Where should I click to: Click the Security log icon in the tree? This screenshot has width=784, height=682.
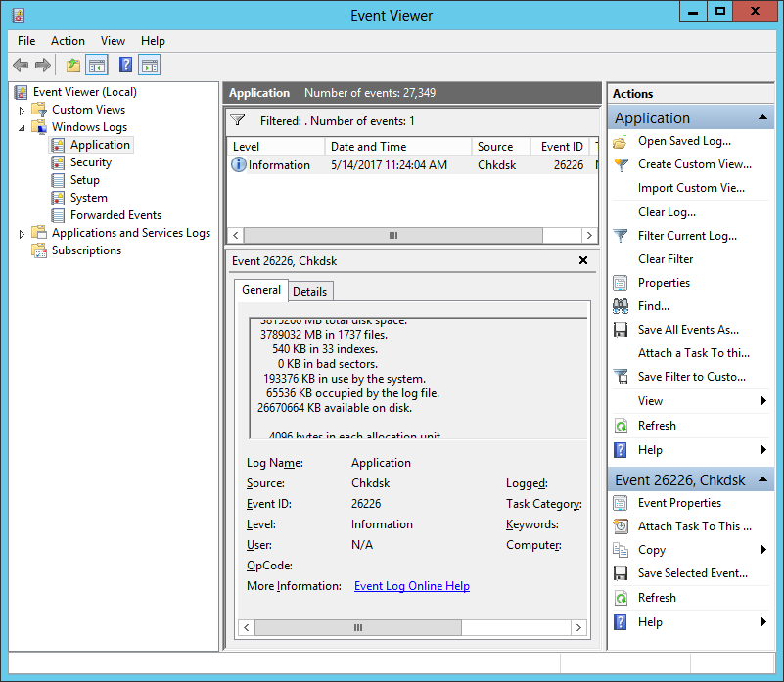(58, 162)
